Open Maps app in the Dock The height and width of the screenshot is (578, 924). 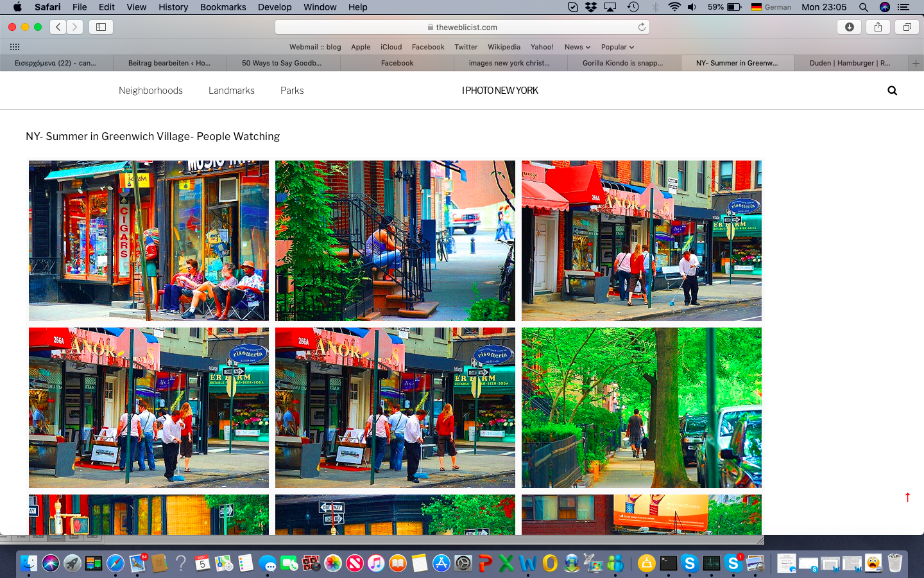224,563
